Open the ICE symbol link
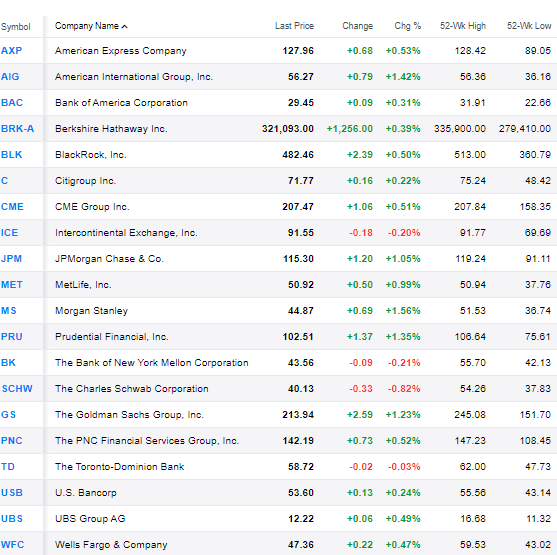Viewport: 557px width, 555px height. pos(9,232)
